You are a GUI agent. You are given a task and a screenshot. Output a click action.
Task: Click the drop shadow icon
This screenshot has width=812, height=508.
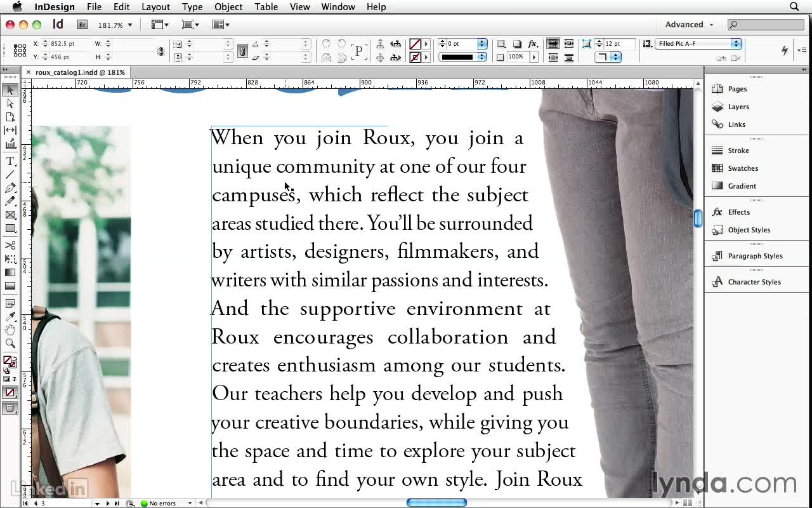click(x=517, y=44)
